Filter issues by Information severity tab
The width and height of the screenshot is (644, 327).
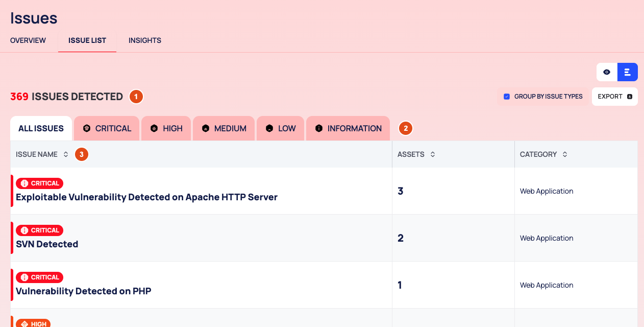(348, 128)
